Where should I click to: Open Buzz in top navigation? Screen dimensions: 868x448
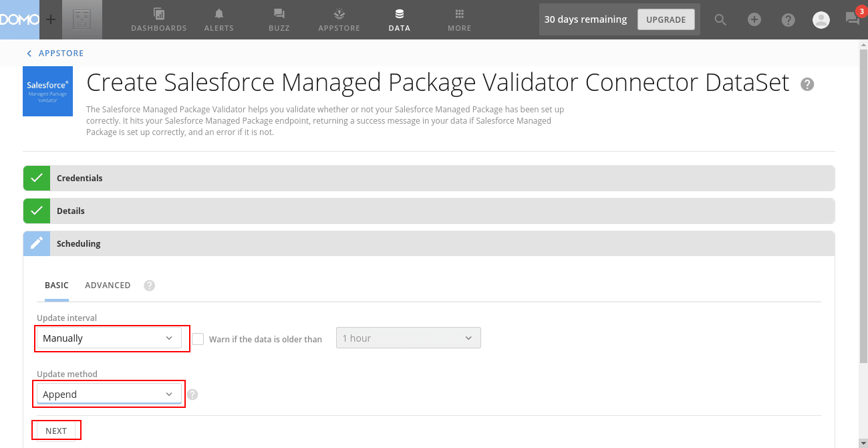(279, 19)
